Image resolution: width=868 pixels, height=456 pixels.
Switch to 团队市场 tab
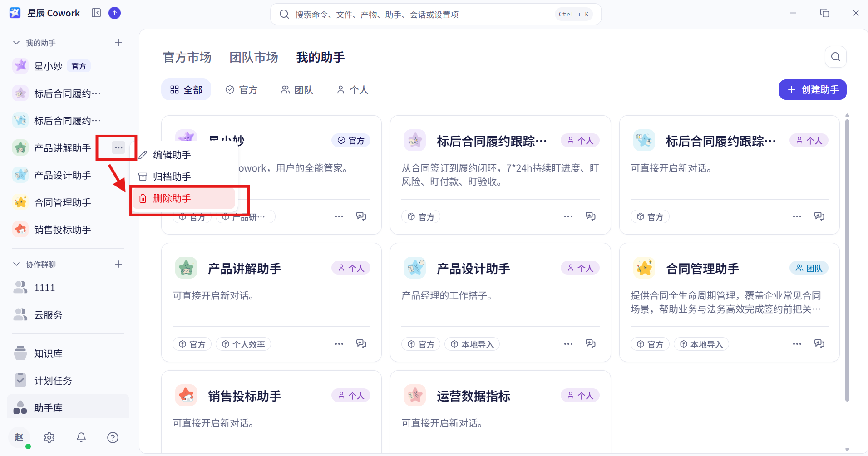(x=254, y=57)
